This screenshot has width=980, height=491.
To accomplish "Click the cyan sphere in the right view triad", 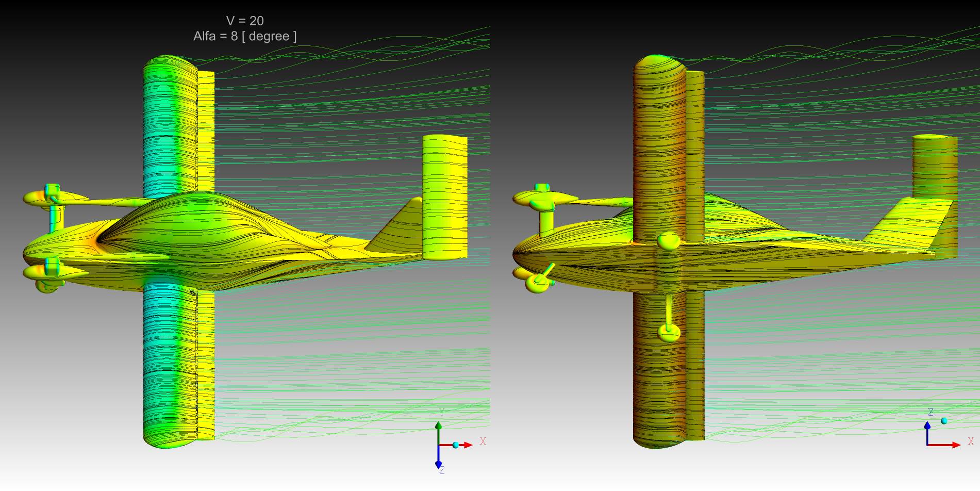I will [944, 421].
